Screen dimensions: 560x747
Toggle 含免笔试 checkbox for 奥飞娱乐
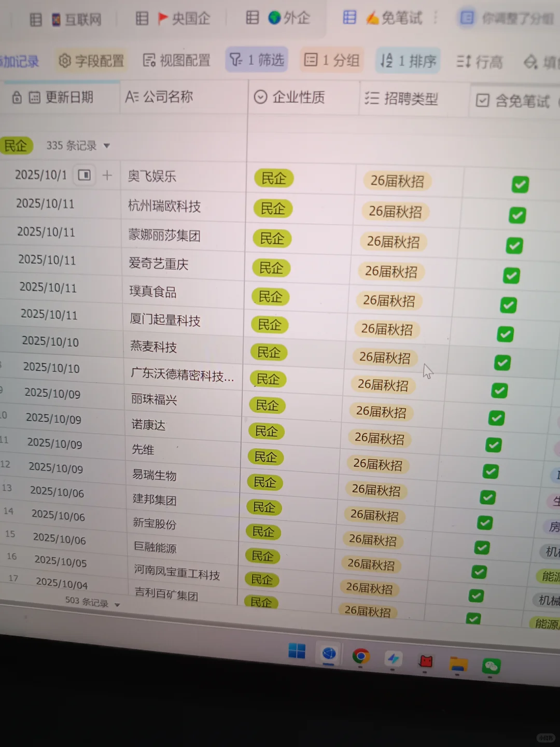click(520, 184)
